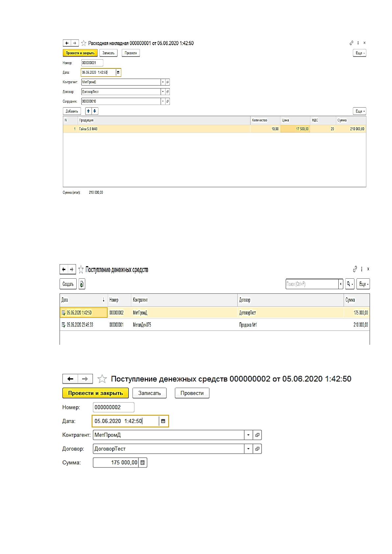Move the row down with the blue down arrow
Screen dimensions: 392x554
tap(95, 111)
